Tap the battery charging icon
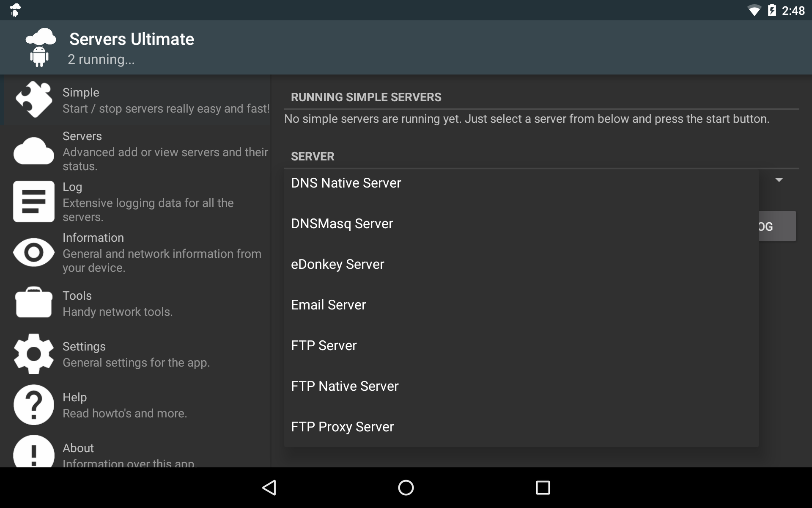 [772, 10]
